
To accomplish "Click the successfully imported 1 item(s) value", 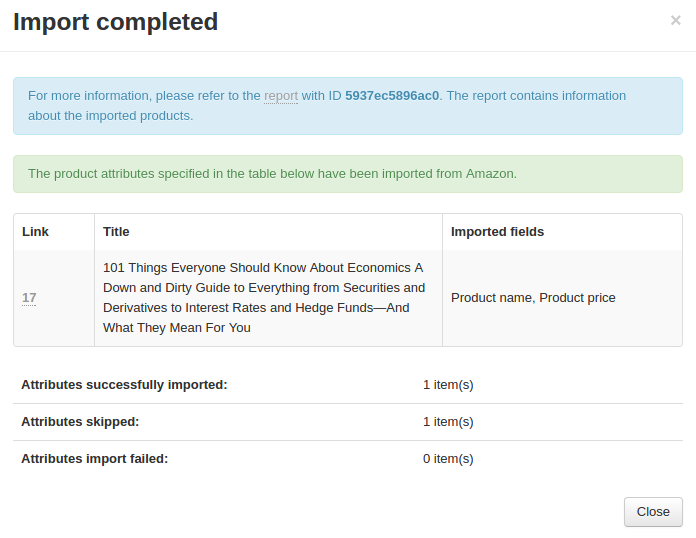I will click(x=448, y=385).
